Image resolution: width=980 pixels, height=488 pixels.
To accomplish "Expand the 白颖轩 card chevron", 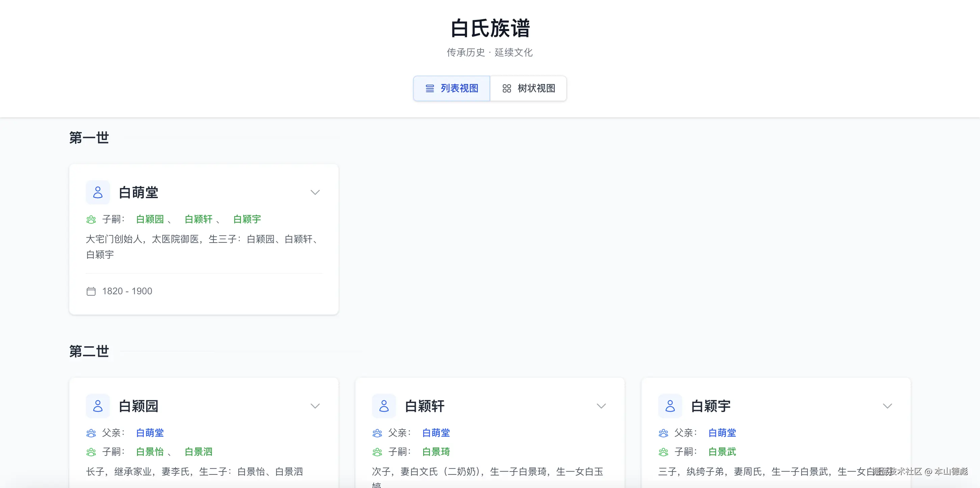I will pos(601,406).
